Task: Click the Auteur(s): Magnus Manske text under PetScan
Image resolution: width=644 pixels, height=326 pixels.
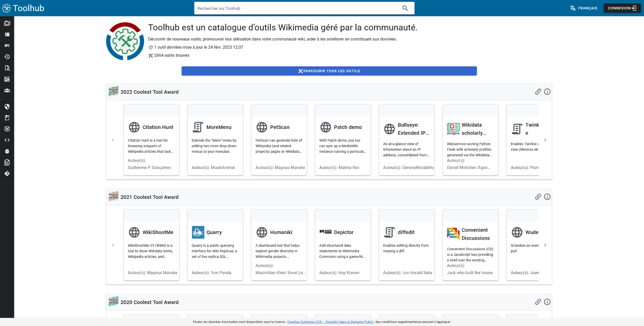Action: (280, 167)
